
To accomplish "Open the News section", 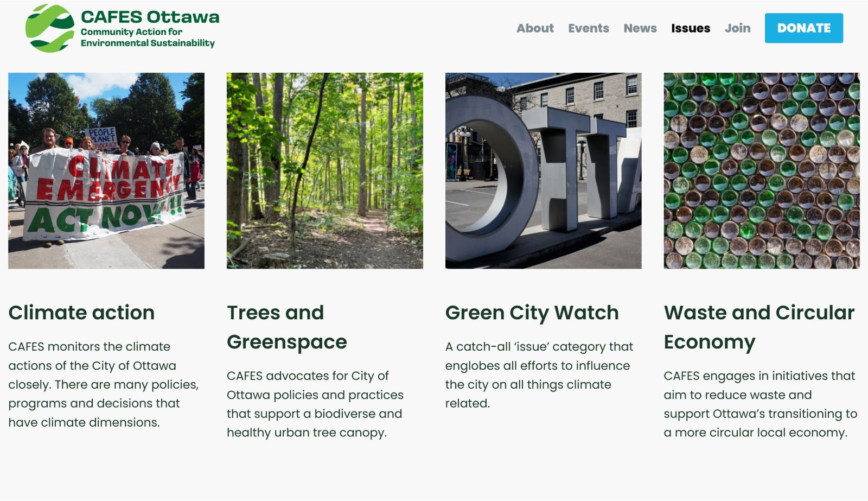I will 640,28.
